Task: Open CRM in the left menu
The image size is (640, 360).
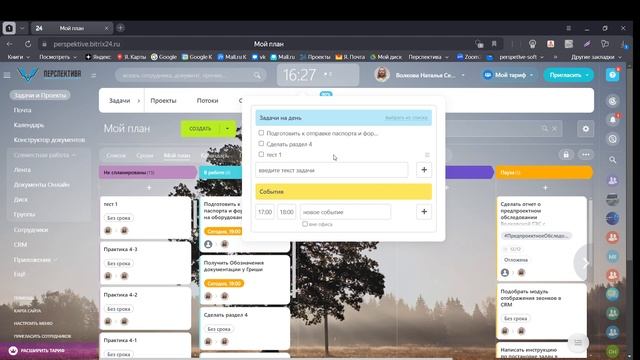Action: 20,244
